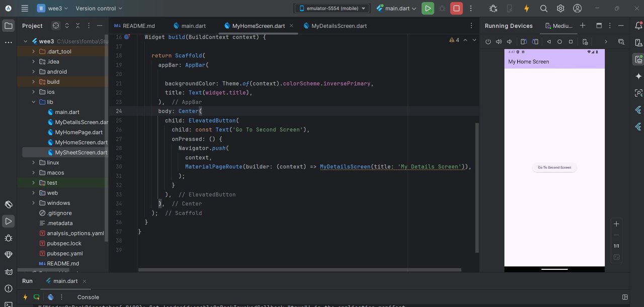
Task: Power button on emulator toolbar
Action: click(488, 42)
